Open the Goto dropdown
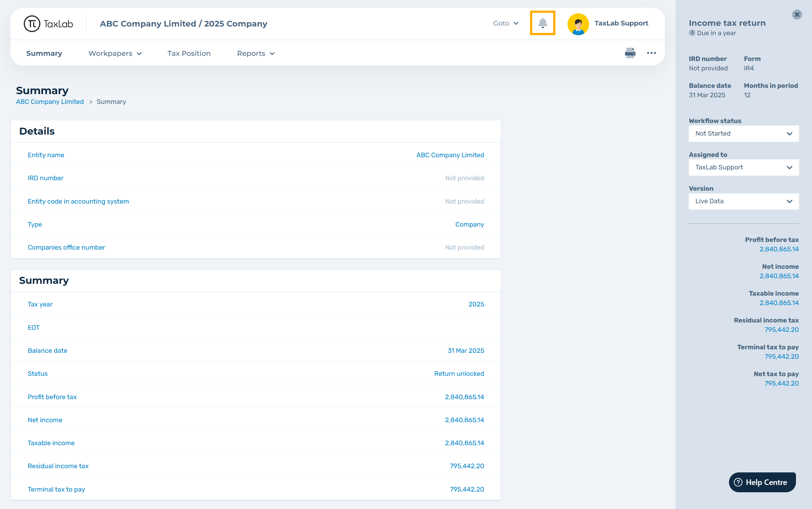812x509 pixels. (x=505, y=23)
